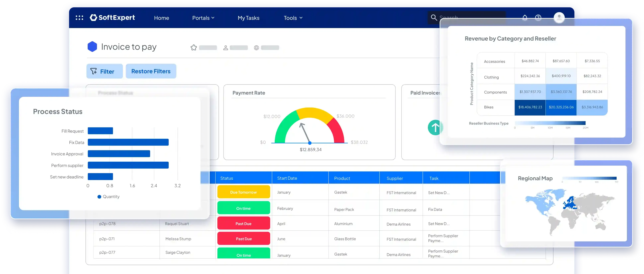Click the SoftExpert logo

[112, 17]
